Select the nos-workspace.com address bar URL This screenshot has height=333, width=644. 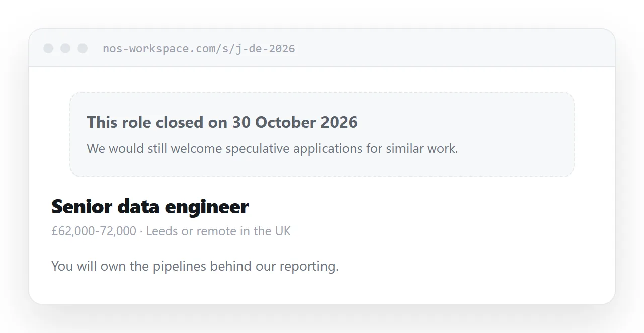click(199, 49)
